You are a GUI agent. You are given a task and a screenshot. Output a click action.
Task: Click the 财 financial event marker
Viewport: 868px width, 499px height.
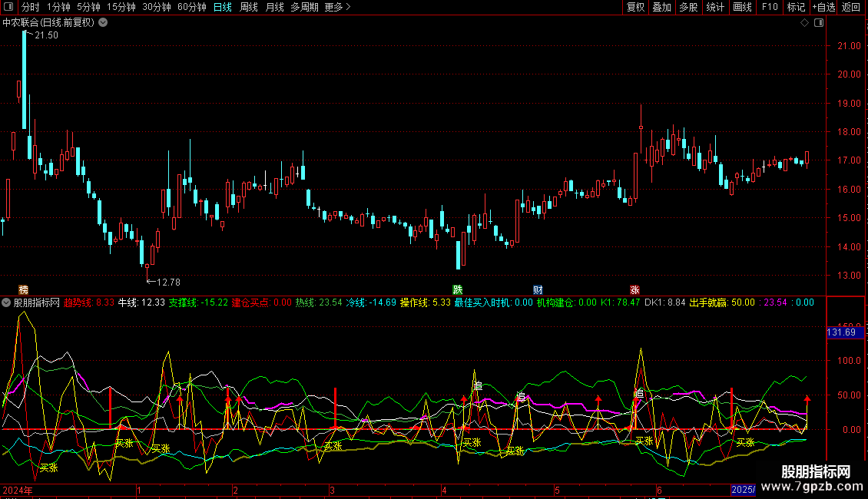538,289
